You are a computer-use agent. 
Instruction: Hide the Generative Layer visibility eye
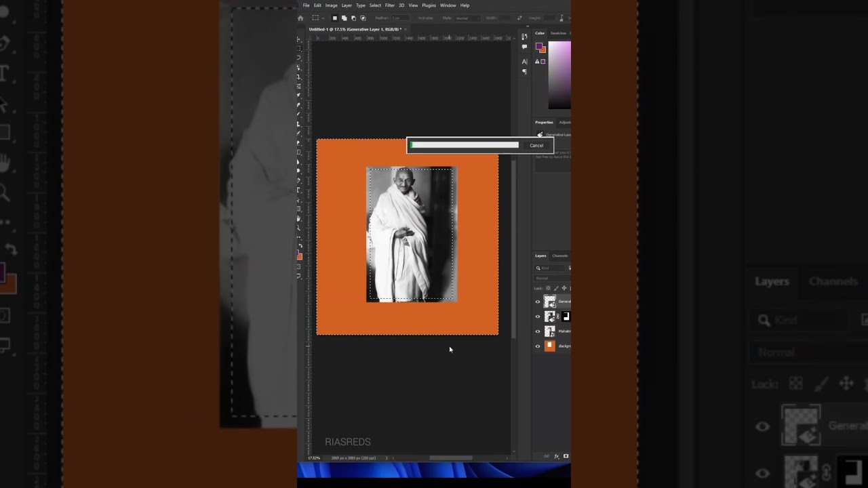(x=538, y=302)
